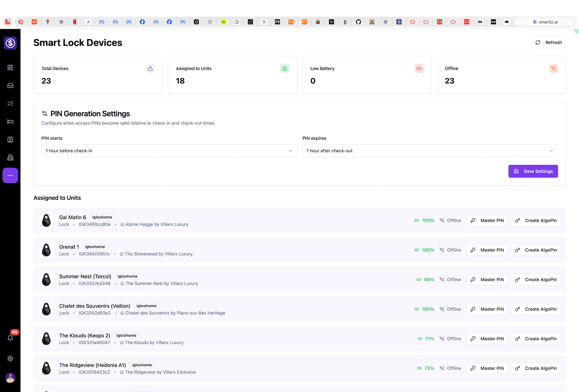579x392 pixels.
Task: Click the 'Grenat 1' device name
Action: coord(69,247)
